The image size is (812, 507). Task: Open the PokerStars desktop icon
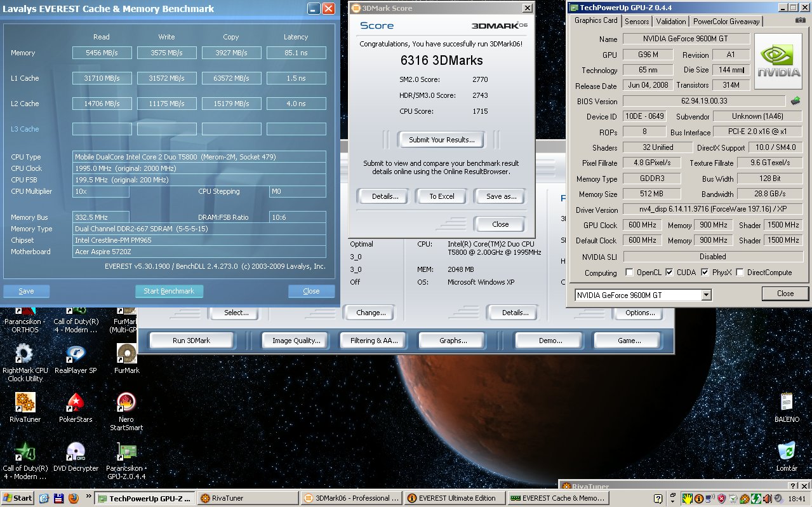76,408
